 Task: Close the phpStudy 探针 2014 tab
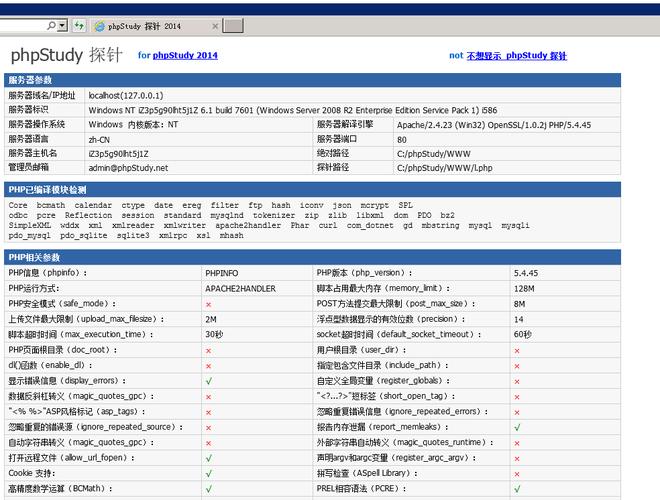(x=215, y=26)
